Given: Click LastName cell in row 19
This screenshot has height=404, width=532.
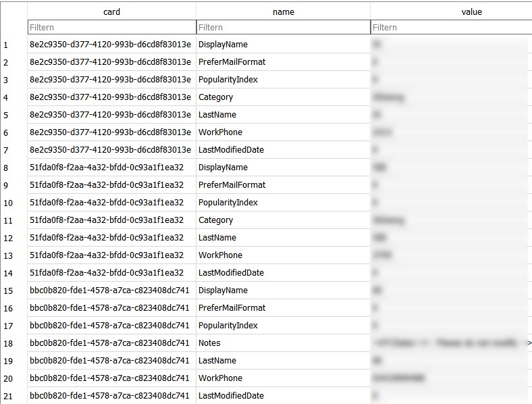Looking at the screenshot, I should point(283,361).
